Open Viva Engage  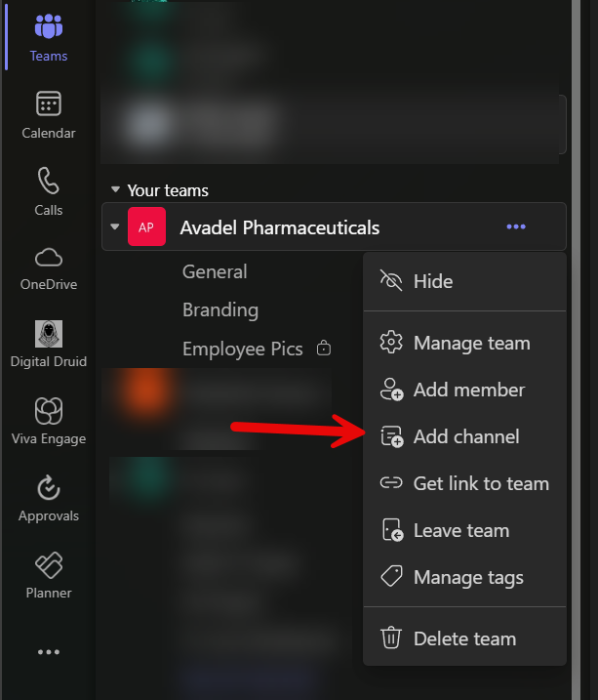tap(49, 421)
